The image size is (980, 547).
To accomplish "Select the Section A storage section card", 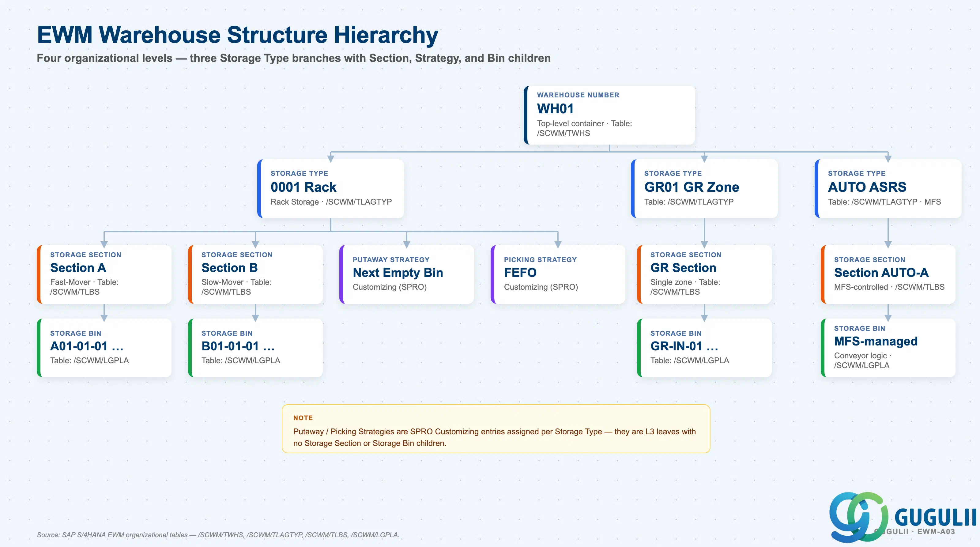I will pos(104,274).
